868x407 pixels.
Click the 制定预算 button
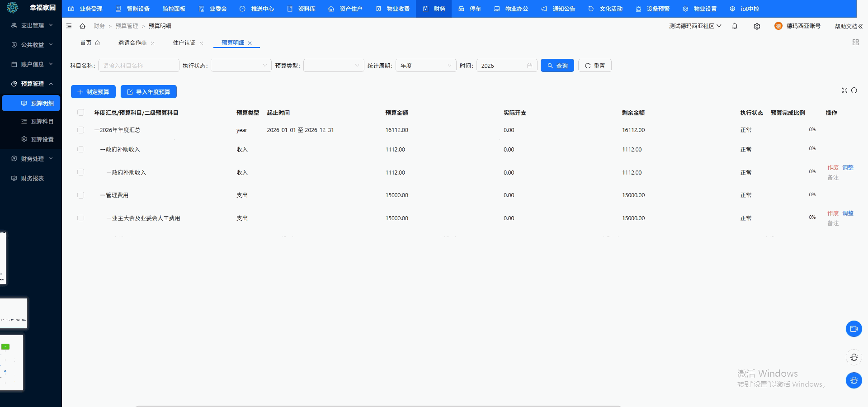(x=93, y=92)
